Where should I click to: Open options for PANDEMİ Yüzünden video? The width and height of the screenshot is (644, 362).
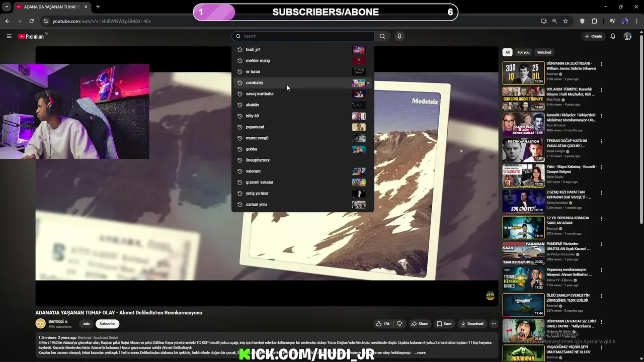[601, 244]
